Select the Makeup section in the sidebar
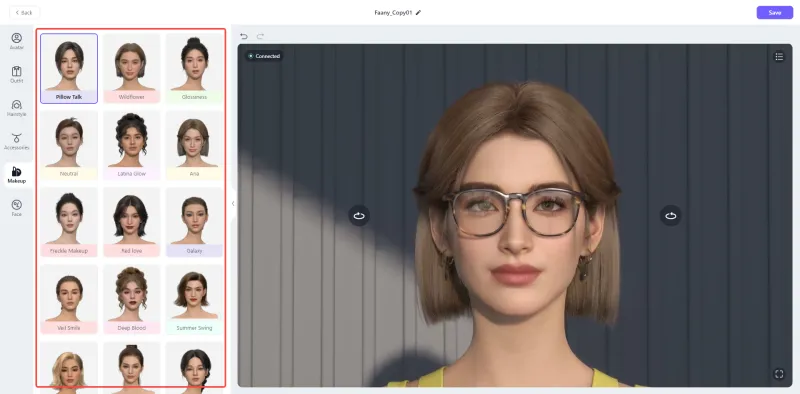 tap(17, 175)
